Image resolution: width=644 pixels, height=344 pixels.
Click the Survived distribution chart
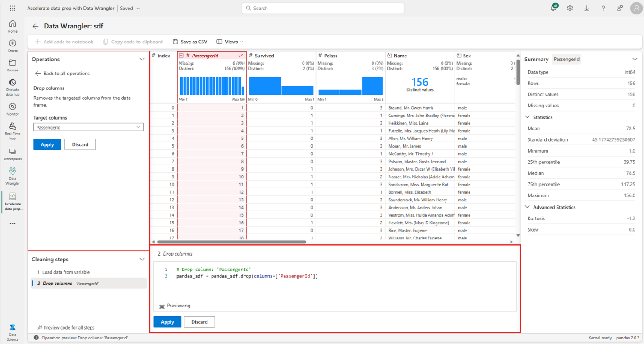click(x=281, y=86)
